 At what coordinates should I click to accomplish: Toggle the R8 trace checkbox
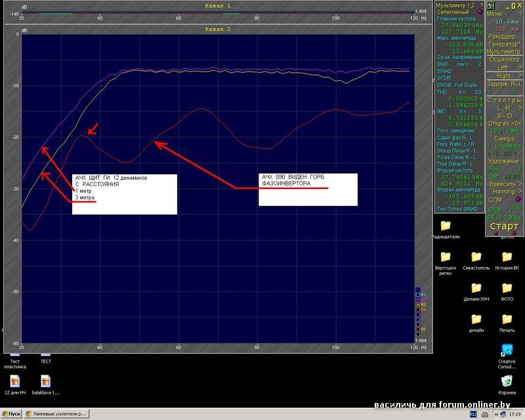pyautogui.click(x=417, y=329)
